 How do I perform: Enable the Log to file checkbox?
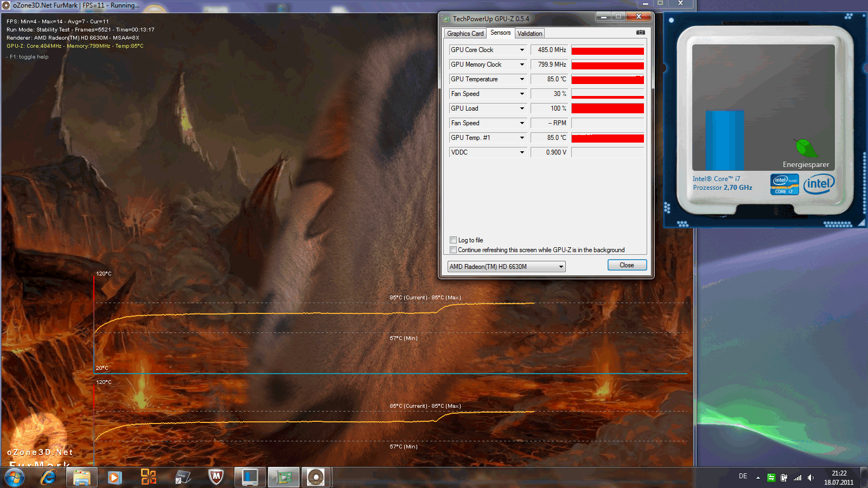click(453, 240)
